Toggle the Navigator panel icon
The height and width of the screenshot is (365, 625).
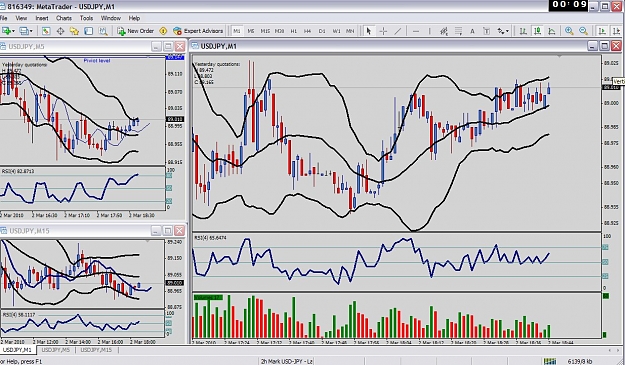point(74,31)
